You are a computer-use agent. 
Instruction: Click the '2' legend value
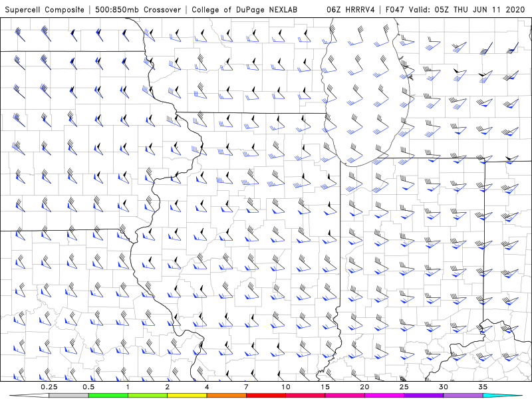(168, 387)
